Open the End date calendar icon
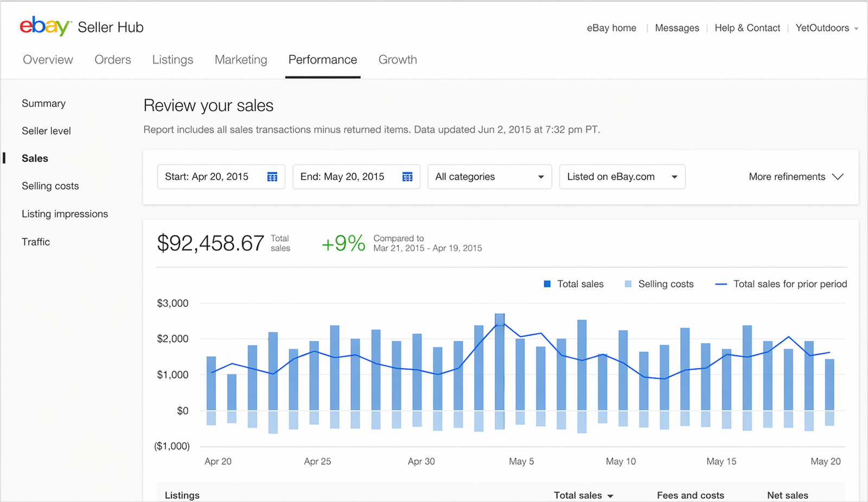 click(x=407, y=177)
